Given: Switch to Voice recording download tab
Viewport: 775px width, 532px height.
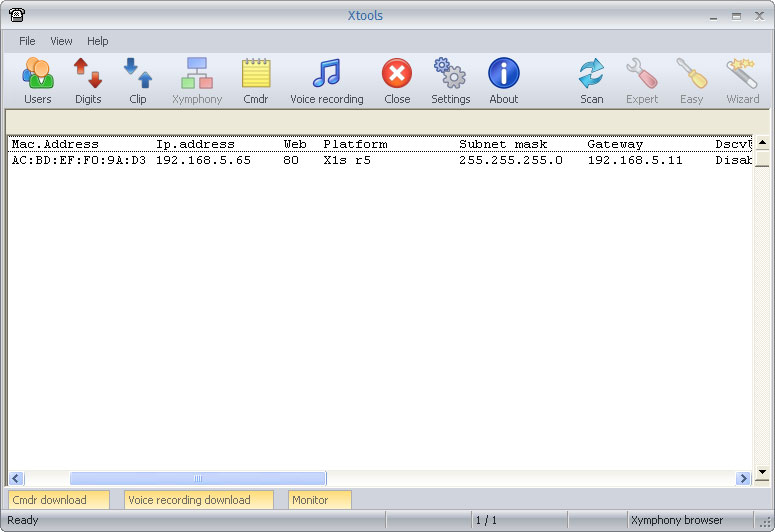Looking at the screenshot, I should 198,500.
